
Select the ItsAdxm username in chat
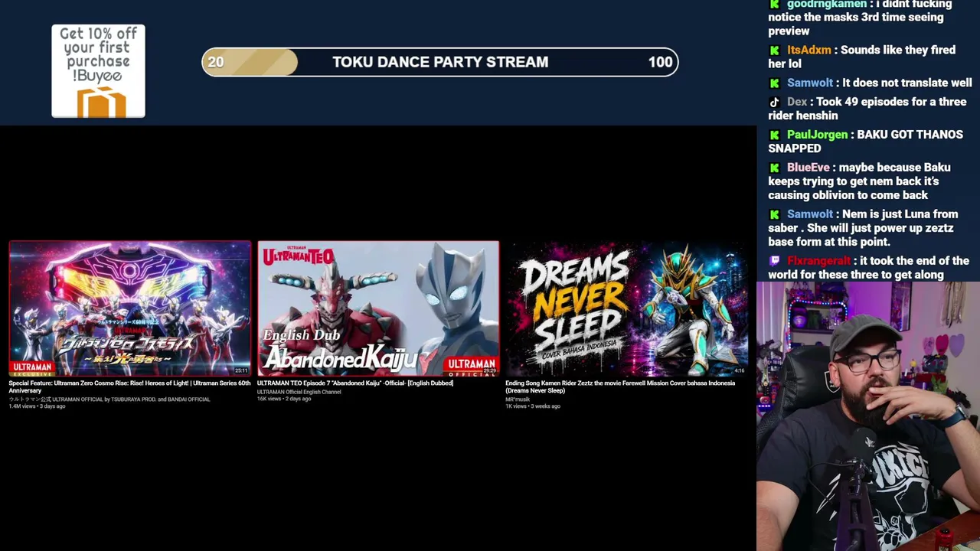pyautogui.click(x=809, y=51)
